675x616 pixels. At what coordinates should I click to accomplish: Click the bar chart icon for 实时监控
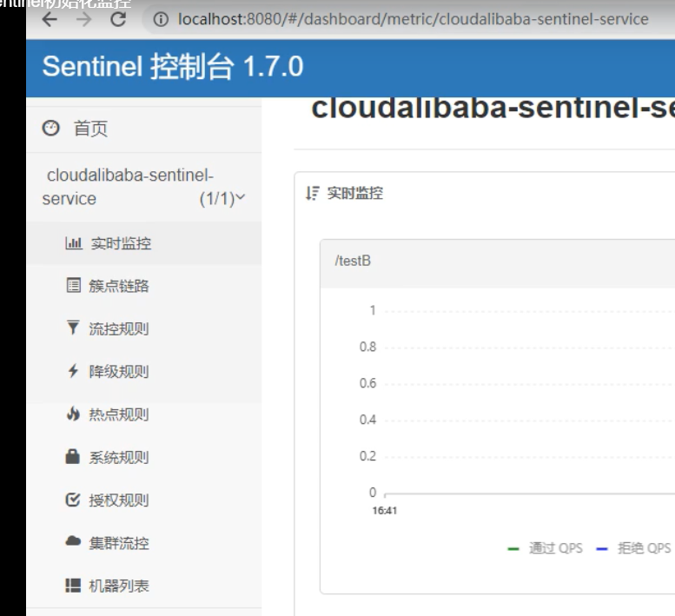(74, 242)
